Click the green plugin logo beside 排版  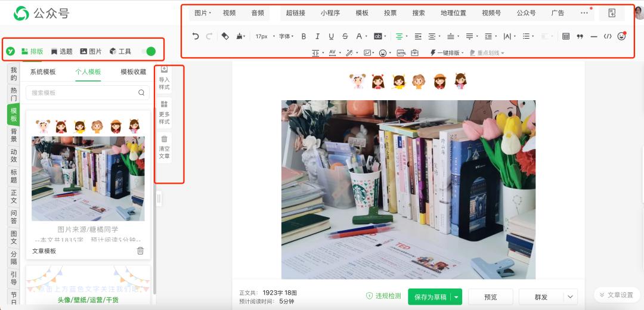(10, 51)
